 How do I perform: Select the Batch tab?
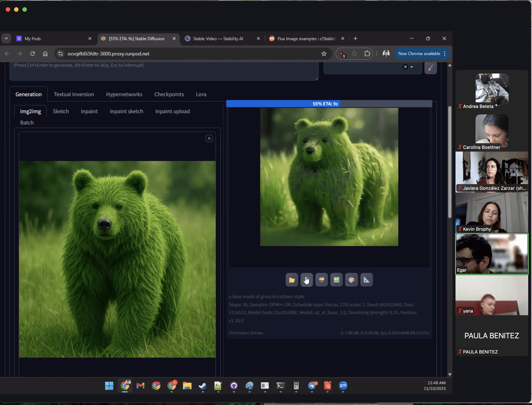(27, 123)
